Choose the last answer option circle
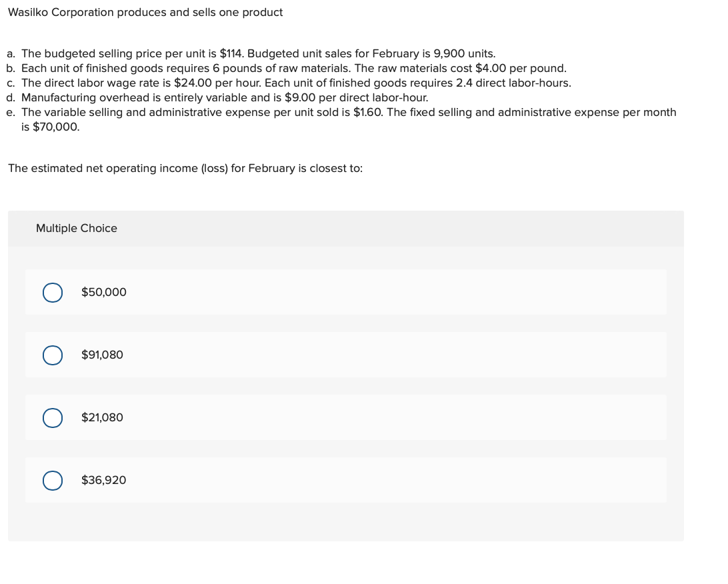The image size is (728, 584). tap(53, 480)
